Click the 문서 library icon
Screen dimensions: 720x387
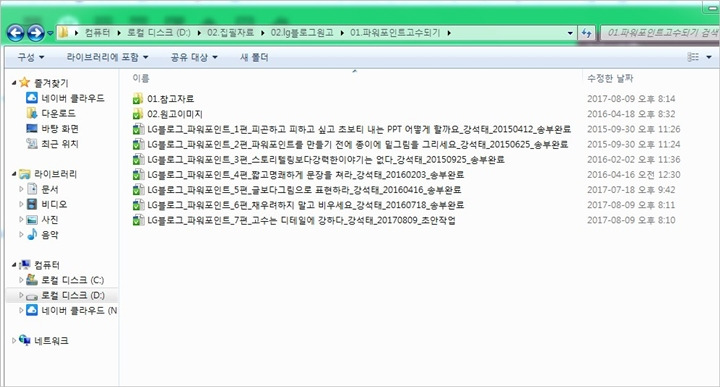[x=32, y=189]
